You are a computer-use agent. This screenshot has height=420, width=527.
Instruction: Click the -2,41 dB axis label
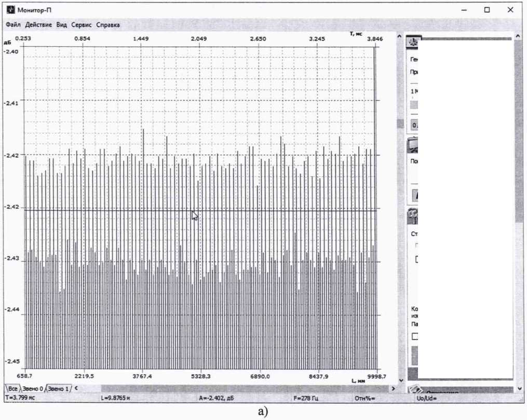point(11,103)
